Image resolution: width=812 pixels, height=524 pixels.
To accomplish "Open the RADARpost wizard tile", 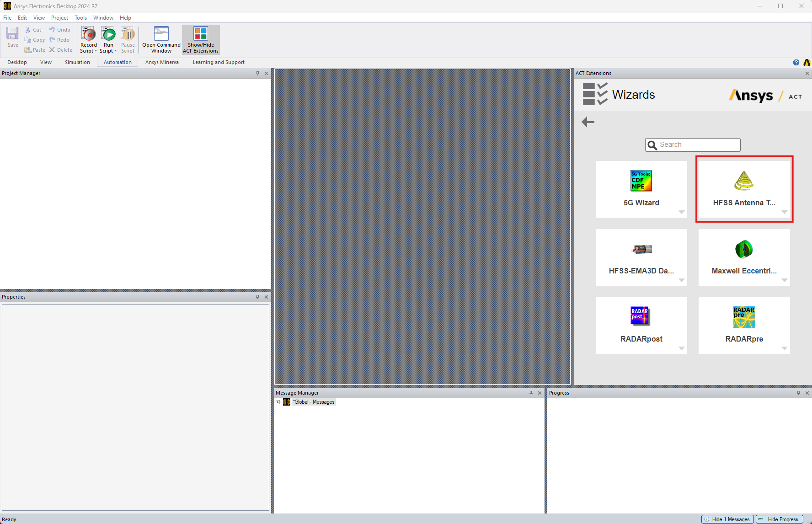I will 641,326.
